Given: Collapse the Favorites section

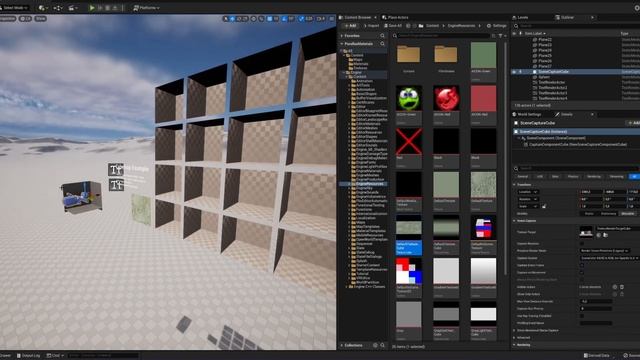Looking at the screenshot, I should [342, 36].
